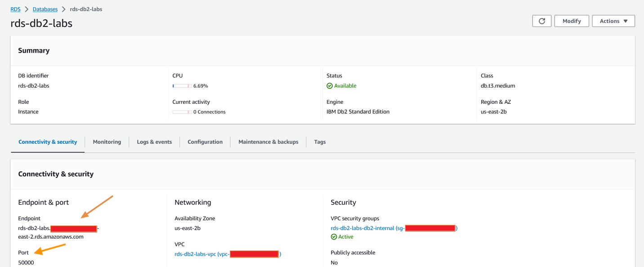
Task: Click the Modify button
Action: [x=571, y=21]
